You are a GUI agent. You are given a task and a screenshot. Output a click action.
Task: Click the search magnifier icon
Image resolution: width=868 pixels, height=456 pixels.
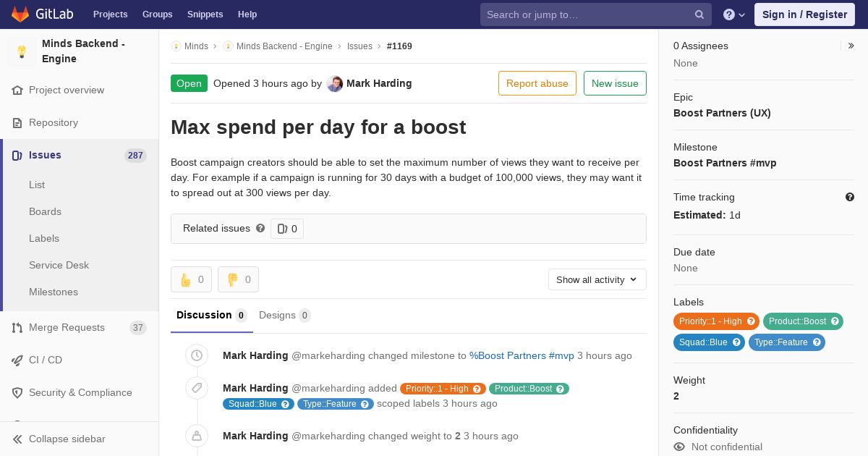pyautogui.click(x=699, y=14)
